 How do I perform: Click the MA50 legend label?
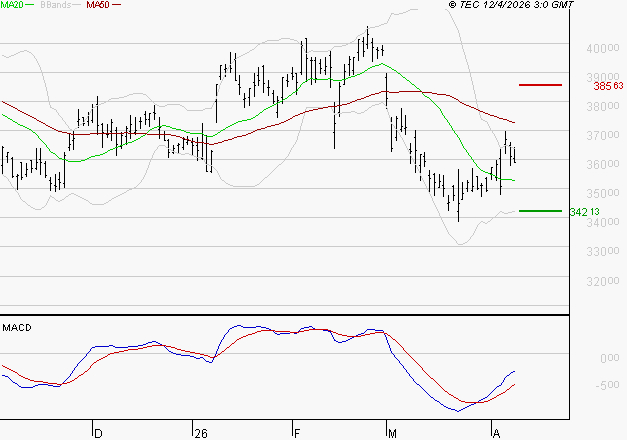tap(98, 5)
